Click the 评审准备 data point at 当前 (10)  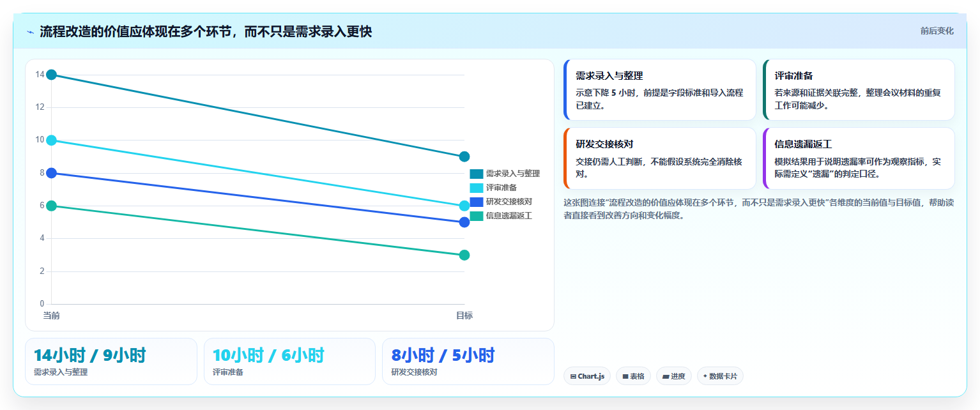pos(52,140)
